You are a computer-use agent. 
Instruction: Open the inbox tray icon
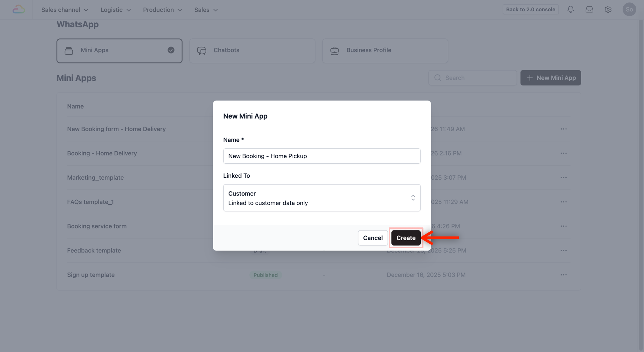[589, 9]
